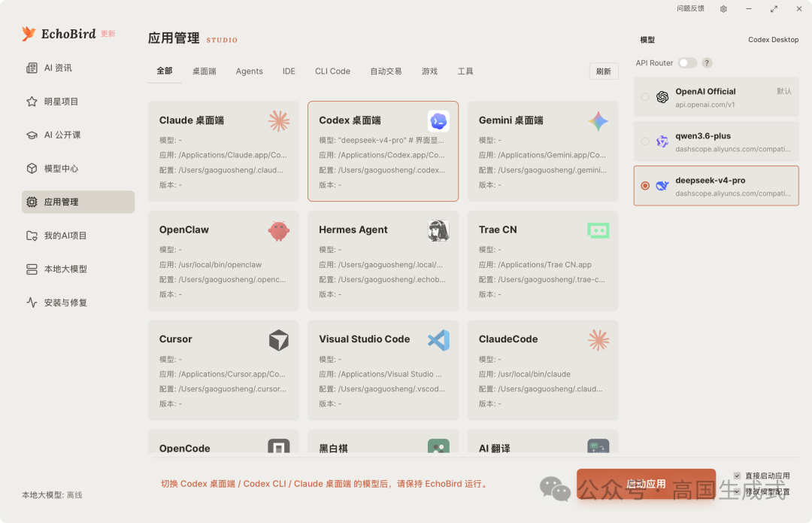
Task: Click the 启动应用 launch button
Action: pos(647,484)
